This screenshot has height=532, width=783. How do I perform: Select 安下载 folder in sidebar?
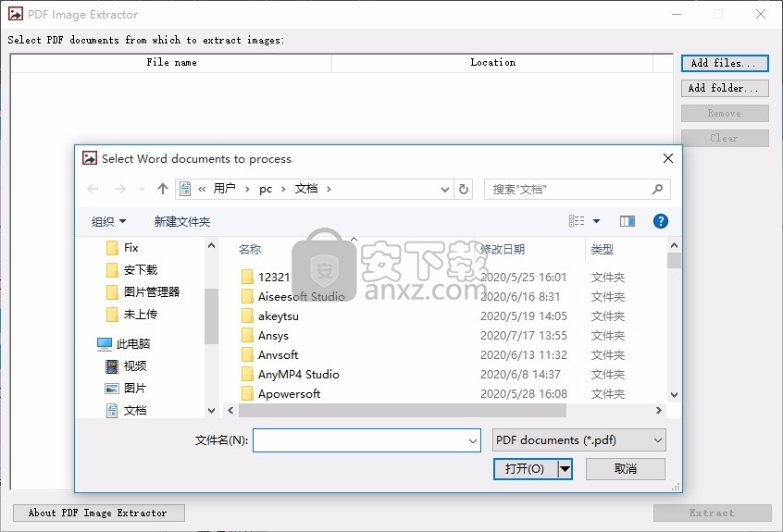coord(132,270)
